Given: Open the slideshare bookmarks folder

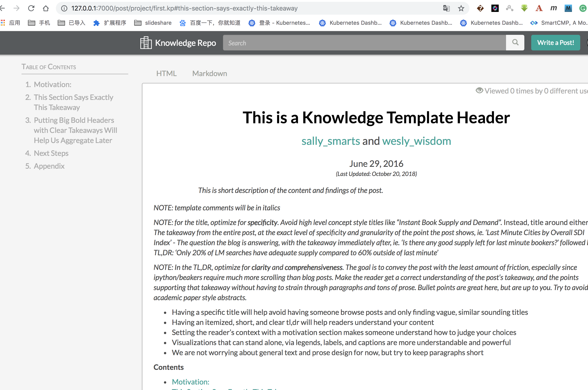Looking at the screenshot, I should coord(153,23).
